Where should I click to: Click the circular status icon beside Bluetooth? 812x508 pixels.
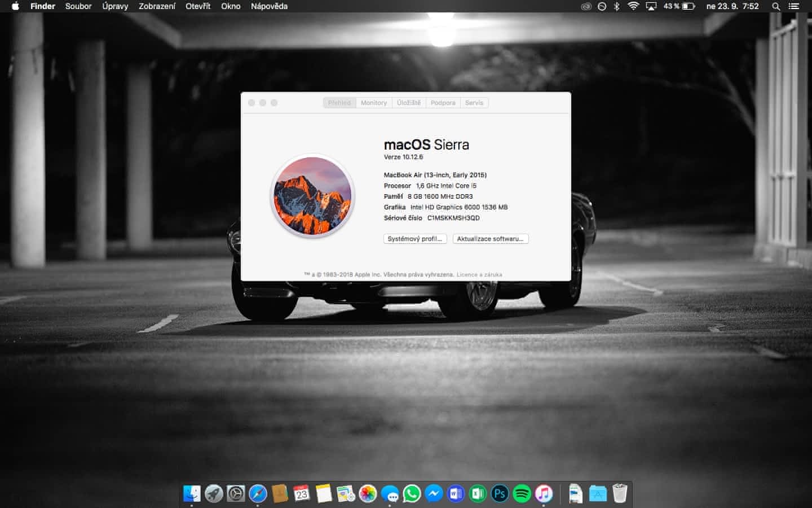click(x=602, y=6)
